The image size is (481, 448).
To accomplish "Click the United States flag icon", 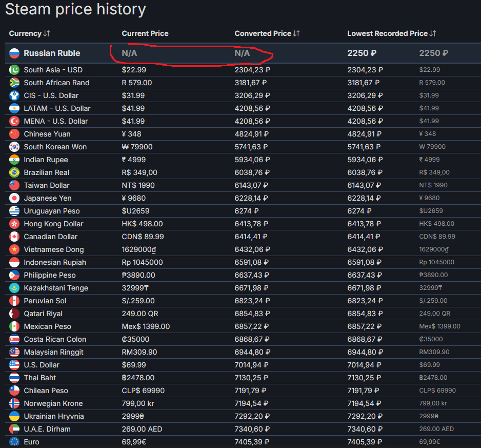I will pos(14,365).
